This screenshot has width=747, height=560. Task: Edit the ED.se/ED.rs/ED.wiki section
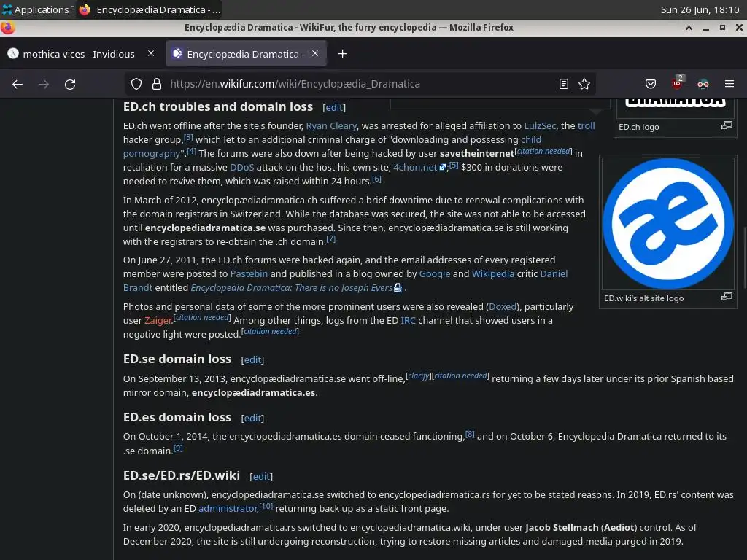(x=261, y=476)
